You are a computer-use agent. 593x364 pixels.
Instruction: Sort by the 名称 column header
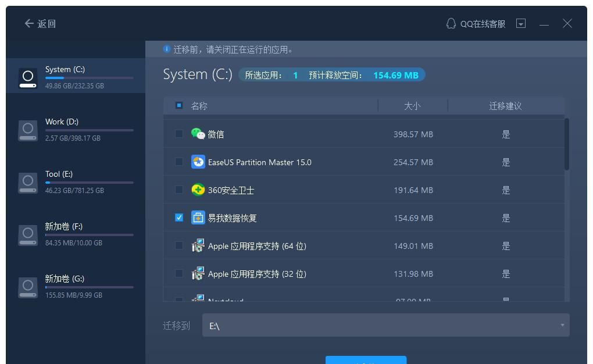point(199,106)
